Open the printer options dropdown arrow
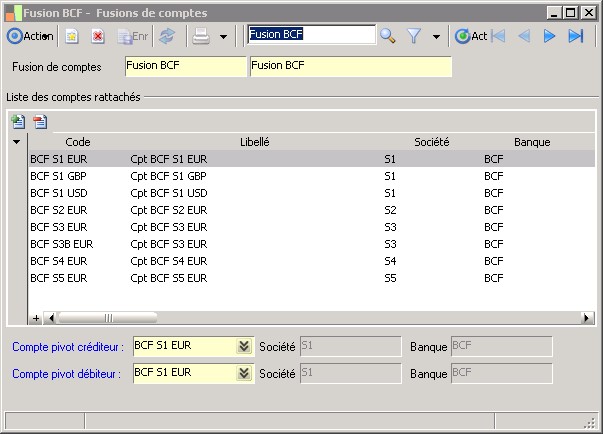 tap(223, 37)
